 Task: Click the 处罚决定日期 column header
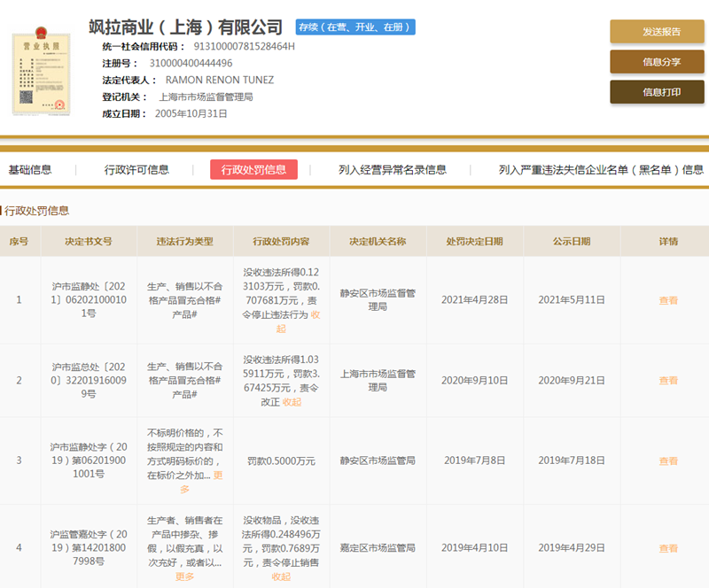pos(474,242)
